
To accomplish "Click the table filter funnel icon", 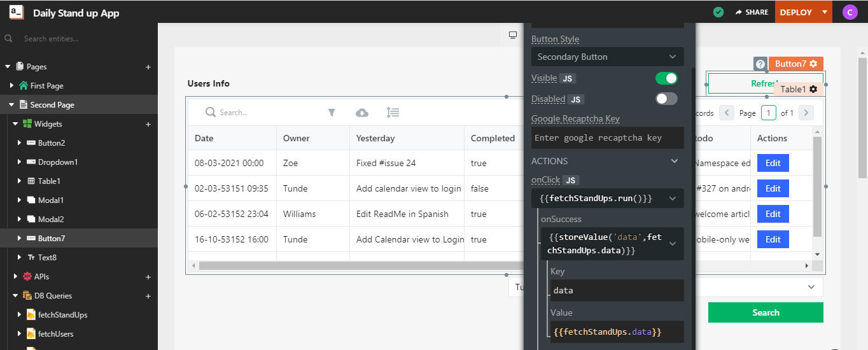I will point(332,113).
